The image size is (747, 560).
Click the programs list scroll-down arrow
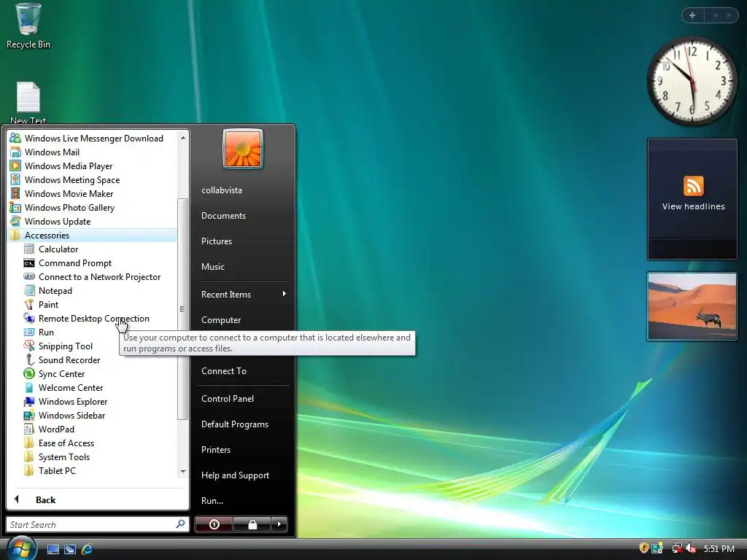point(183,472)
